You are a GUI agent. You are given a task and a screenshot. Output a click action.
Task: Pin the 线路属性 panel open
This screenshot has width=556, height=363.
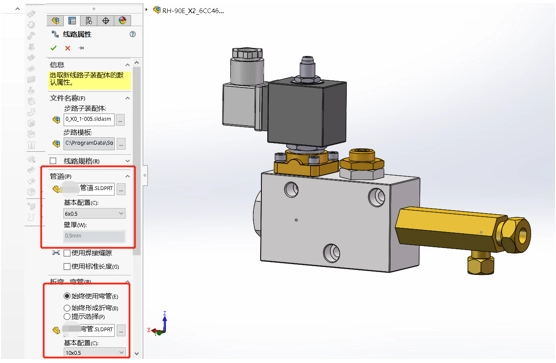(81, 48)
